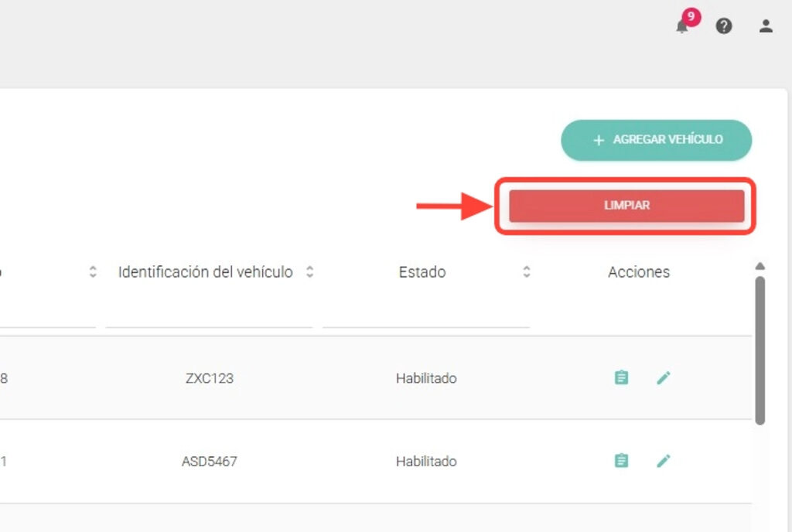The image size is (792, 532).
Task: Edit vehicle ZXC123 with the pencil icon
Action: coord(663,378)
